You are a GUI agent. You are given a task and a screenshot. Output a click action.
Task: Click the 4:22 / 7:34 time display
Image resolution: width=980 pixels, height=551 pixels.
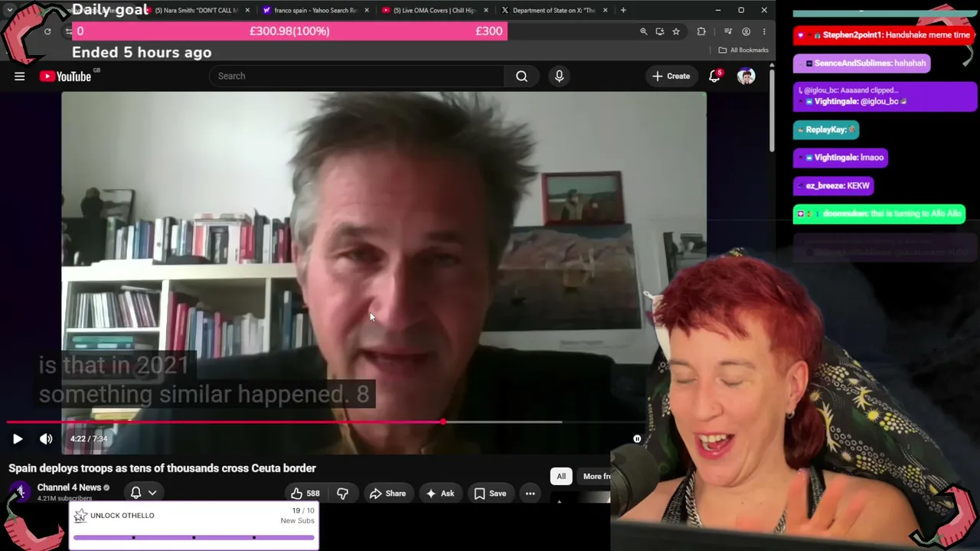point(89,439)
